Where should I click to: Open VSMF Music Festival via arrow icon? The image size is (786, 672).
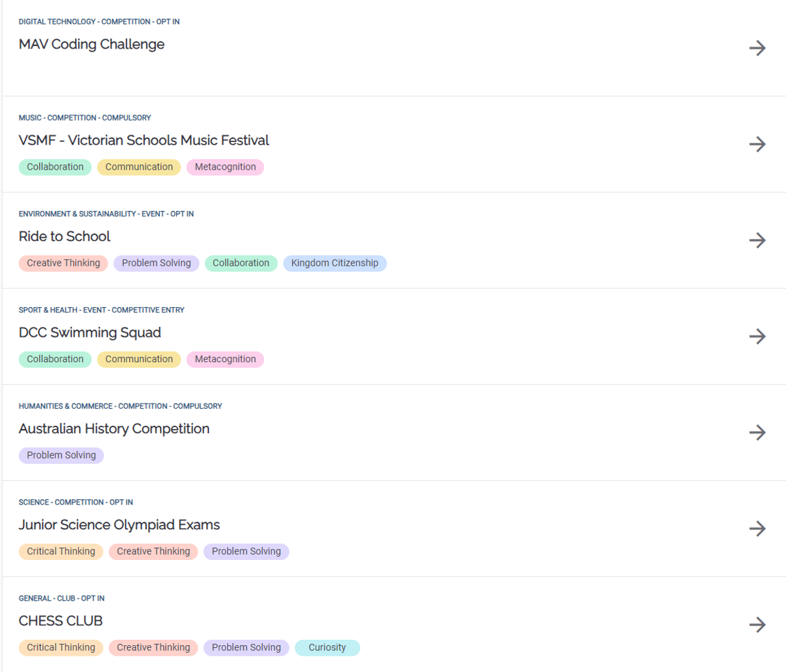coord(757,144)
